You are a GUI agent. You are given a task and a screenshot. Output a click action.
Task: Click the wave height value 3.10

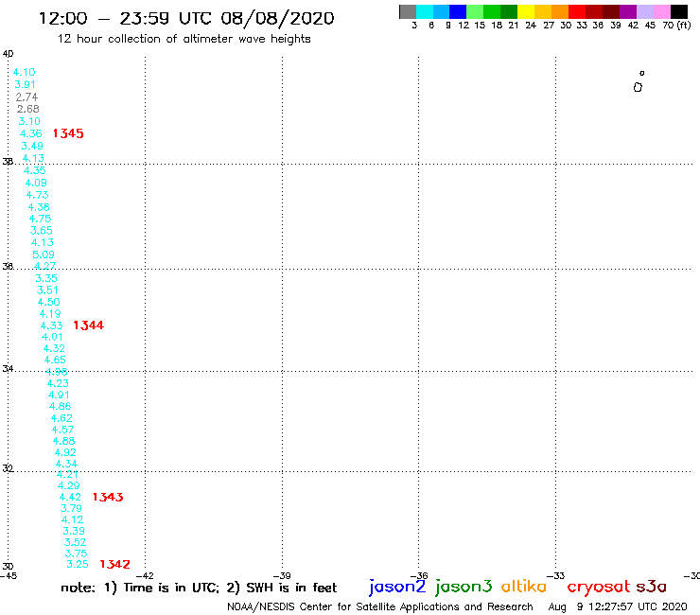click(29, 121)
